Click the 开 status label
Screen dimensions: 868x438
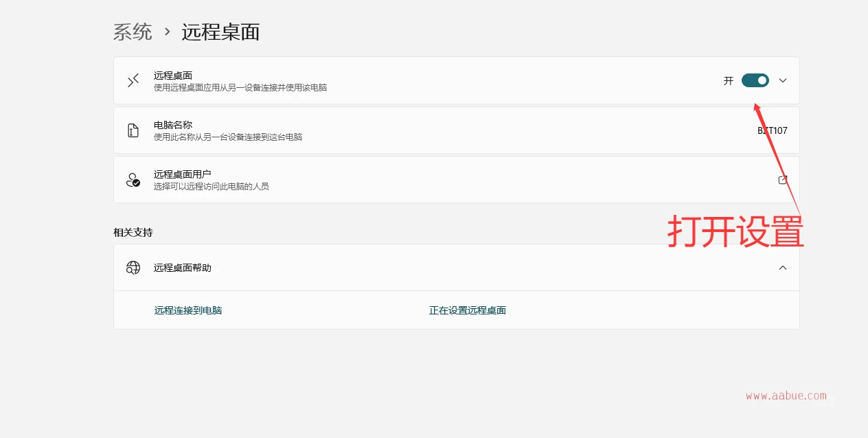(729, 80)
